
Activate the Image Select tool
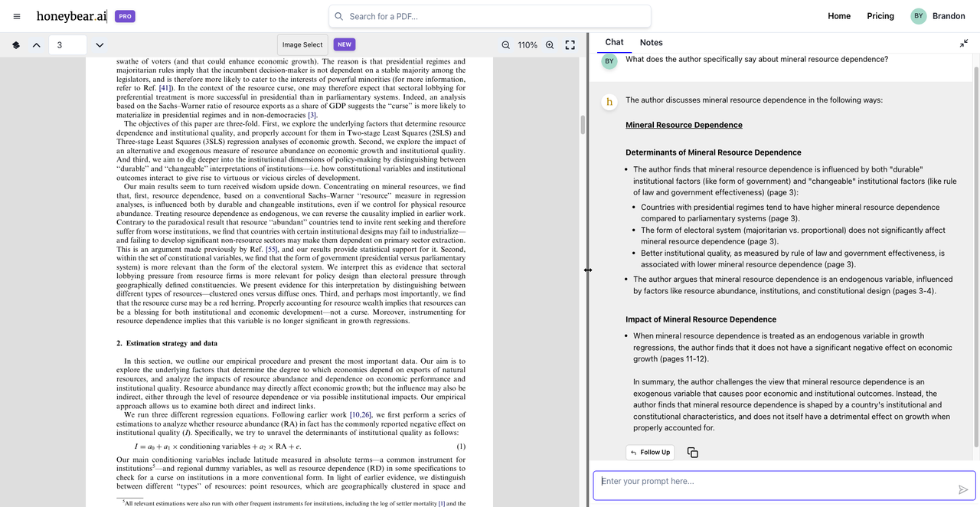coord(302,45)
